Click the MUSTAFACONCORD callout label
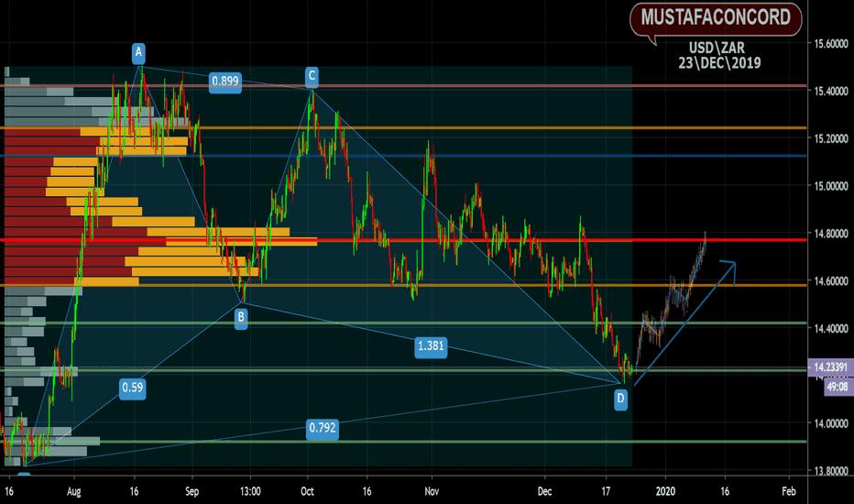The image size is (854, 504). [715, 18]
